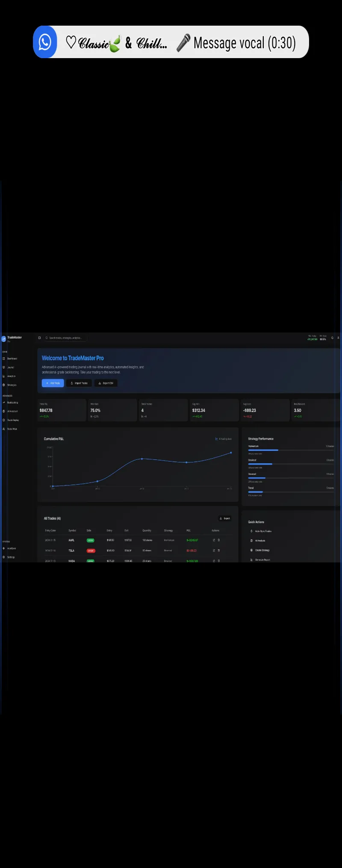Click the SHORT badge in the TSLA row

pyautogui.click(x=91, y=550)
